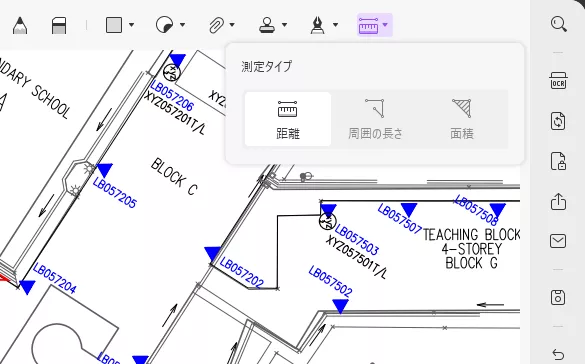Click the LB057202 label
This screenshot has width=585, height=364.
242,273
